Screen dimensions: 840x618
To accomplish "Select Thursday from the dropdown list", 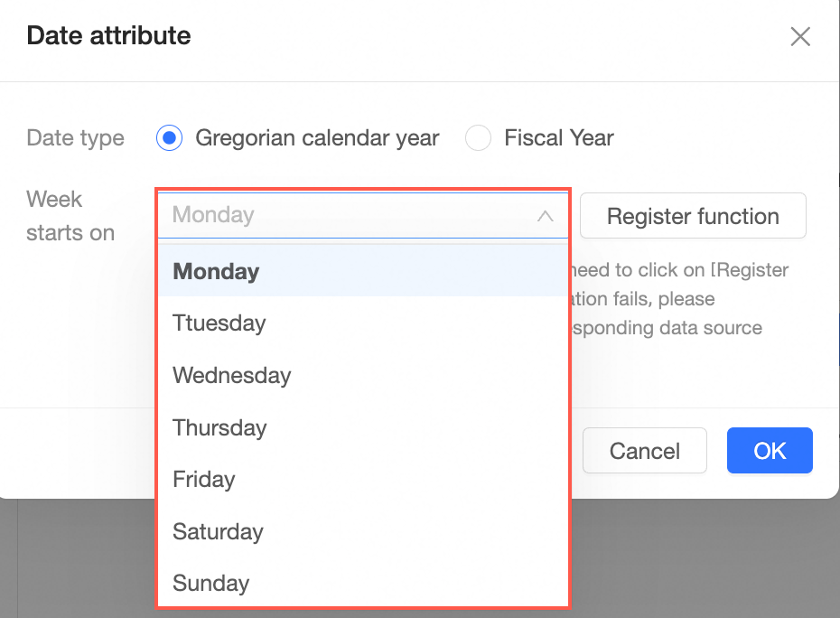I will (219, 427).
